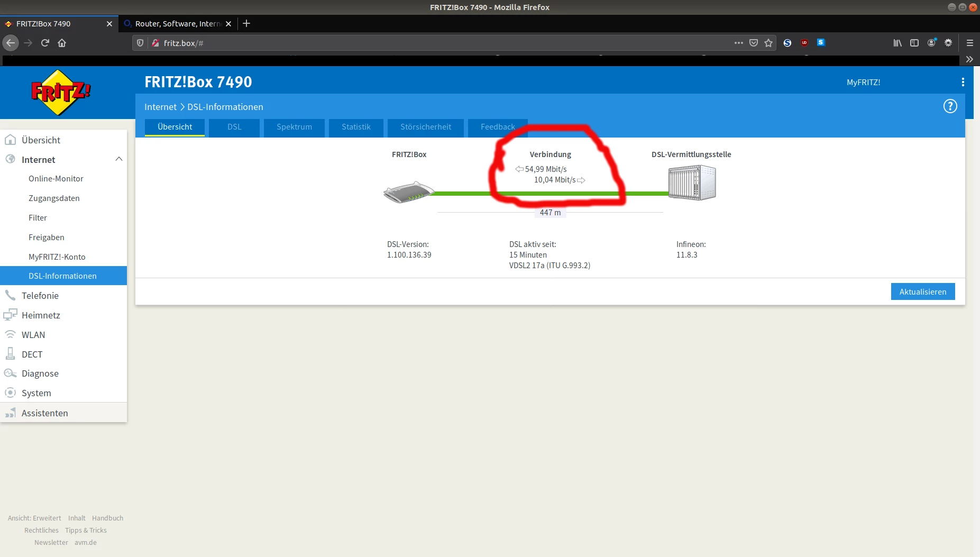Viewport: 980px width, 557px height.
Task: Close the Router, Software tab
Action: point(228,24)
